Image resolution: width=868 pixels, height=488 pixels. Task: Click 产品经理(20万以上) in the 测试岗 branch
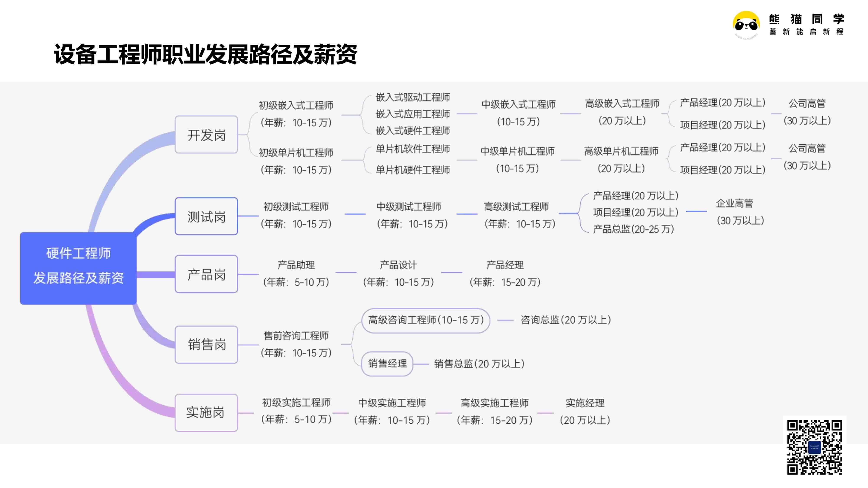coord(636,196)
